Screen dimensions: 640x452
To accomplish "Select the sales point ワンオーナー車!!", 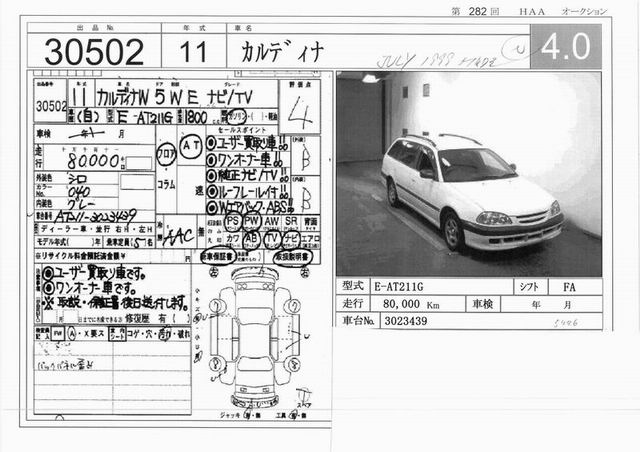I will pos(245,159).
